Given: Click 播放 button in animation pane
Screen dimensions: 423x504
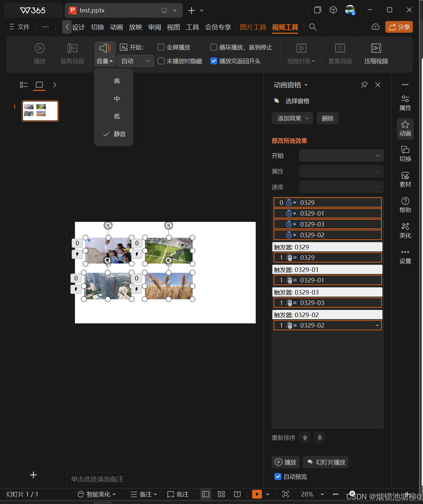Looking at the screenshot, I should point(285,462).
